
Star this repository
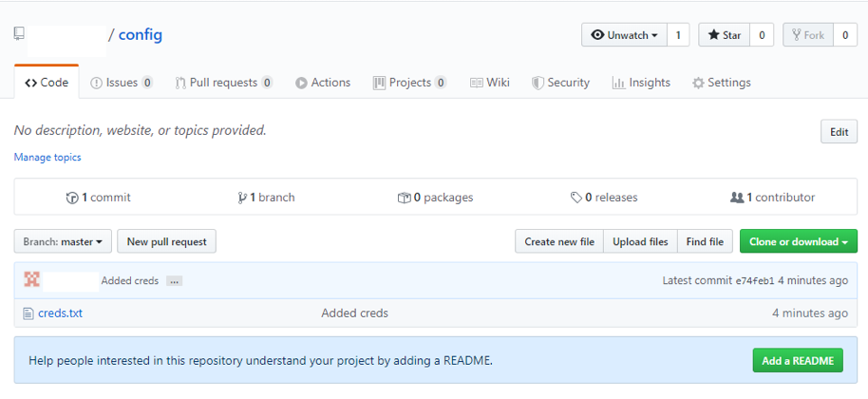click(724, 35)
